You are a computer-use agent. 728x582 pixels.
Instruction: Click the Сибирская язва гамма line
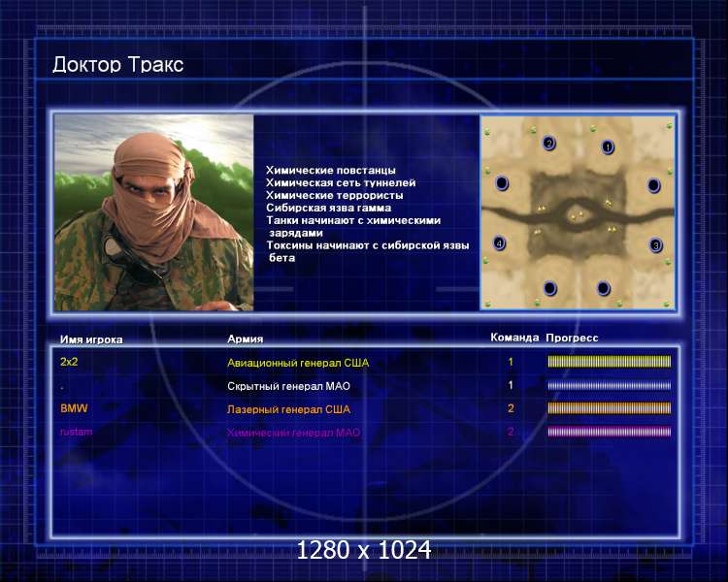pos(329,208)
